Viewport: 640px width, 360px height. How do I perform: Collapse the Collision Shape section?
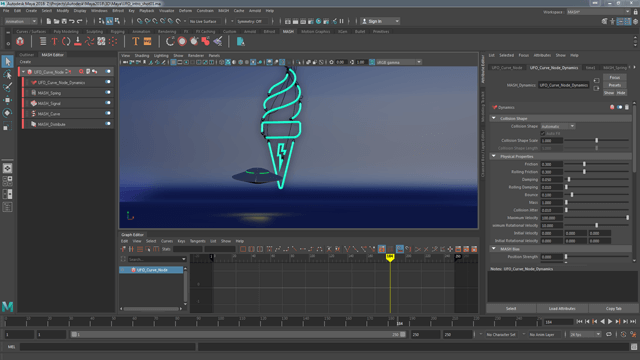[494, 118]
